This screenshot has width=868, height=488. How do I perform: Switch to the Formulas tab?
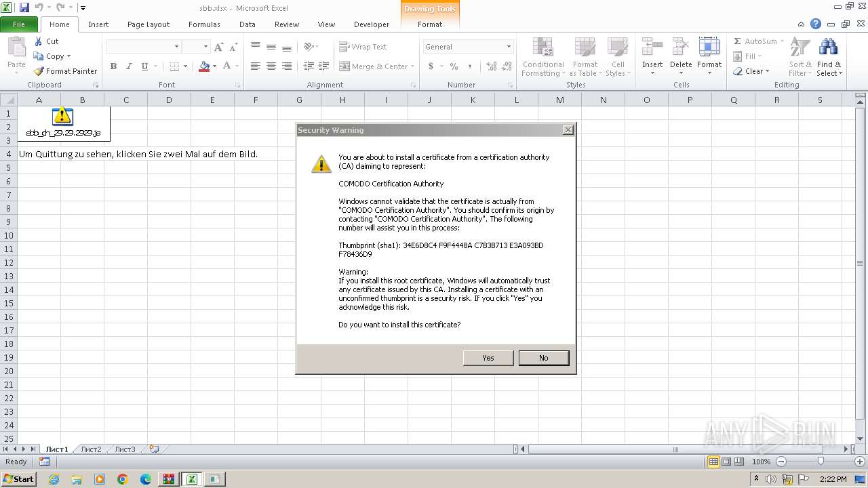[x=204, y=24]
